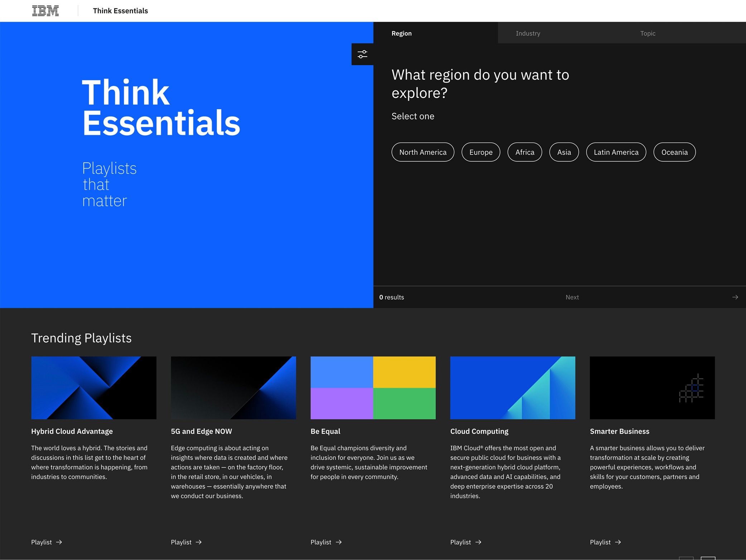Open the Hybrid Cloud Advantage Playlist link
Image resolution: width=746 pixels, height=560 pixels.
(47, 542)
